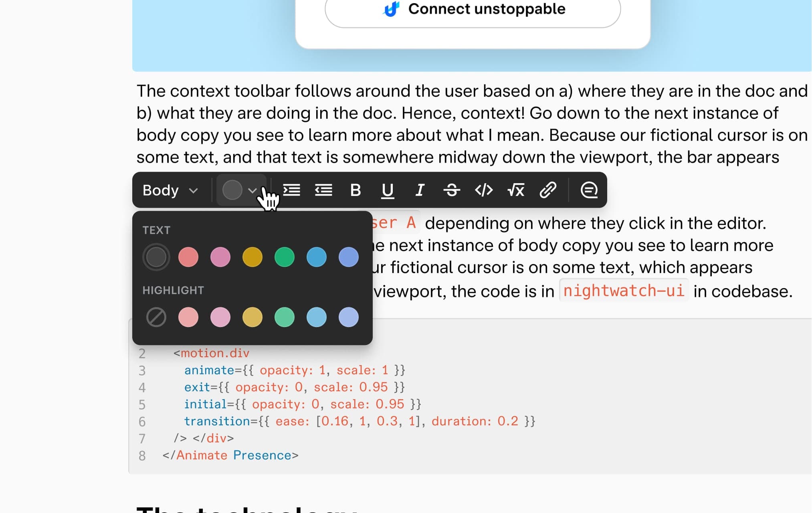812x513 pixels.
Task: Toggle underline formatting
Action: [x=387, y=190]
